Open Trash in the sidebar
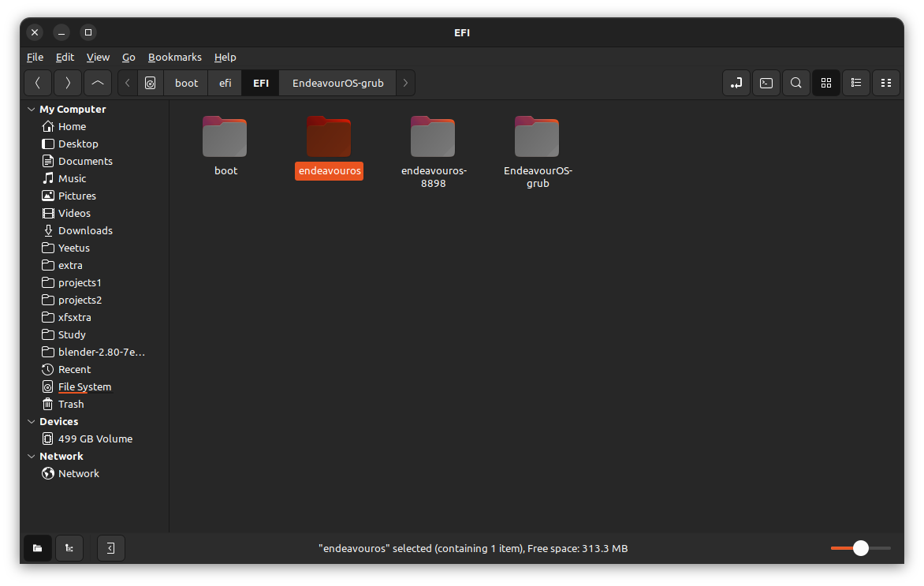Screen dimensions: 924x586 [x=70, y=404]
